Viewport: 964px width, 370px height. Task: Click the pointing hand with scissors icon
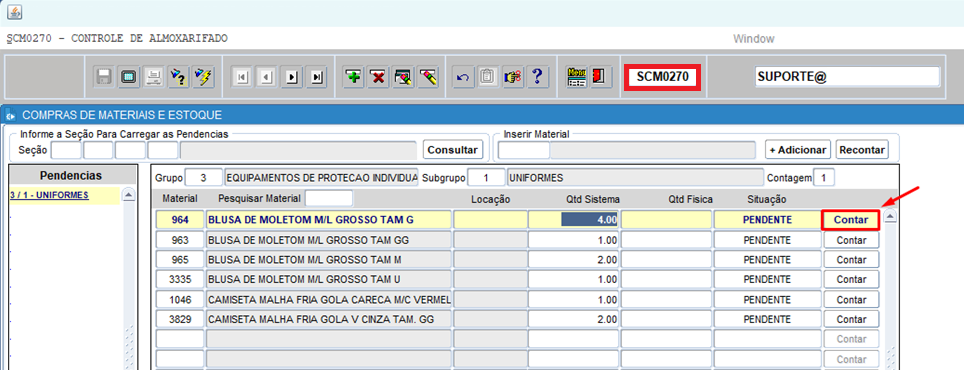coord(512,77)
